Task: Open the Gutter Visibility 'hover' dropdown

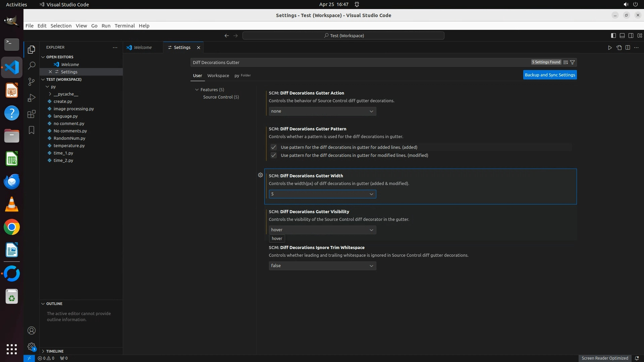Action: (322, 230)
